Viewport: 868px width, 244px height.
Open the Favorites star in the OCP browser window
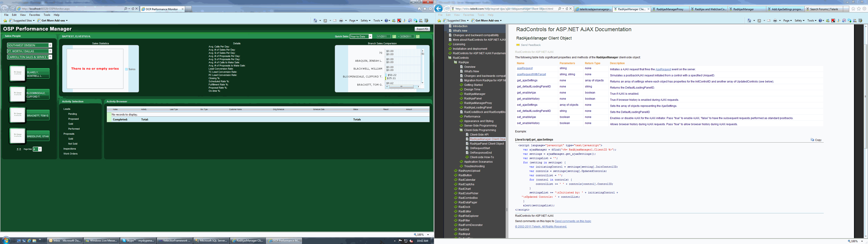tap(425, 9)
